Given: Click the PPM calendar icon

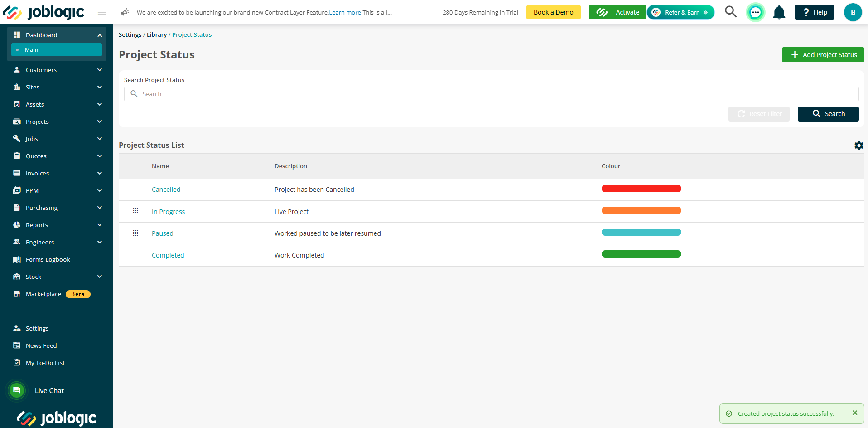Looking at the screenshot, I should coord(17,190).
